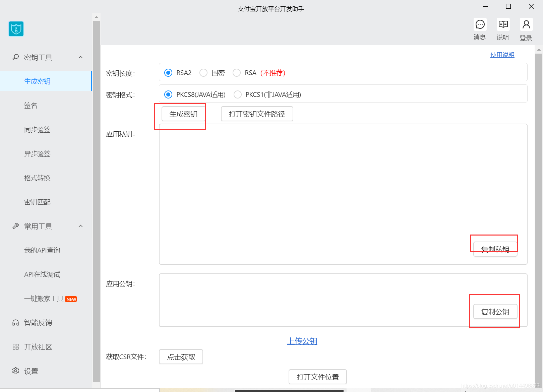
Task: Click the sidebar vertical scrollbar thumb
Action: (x=96, y=202)
